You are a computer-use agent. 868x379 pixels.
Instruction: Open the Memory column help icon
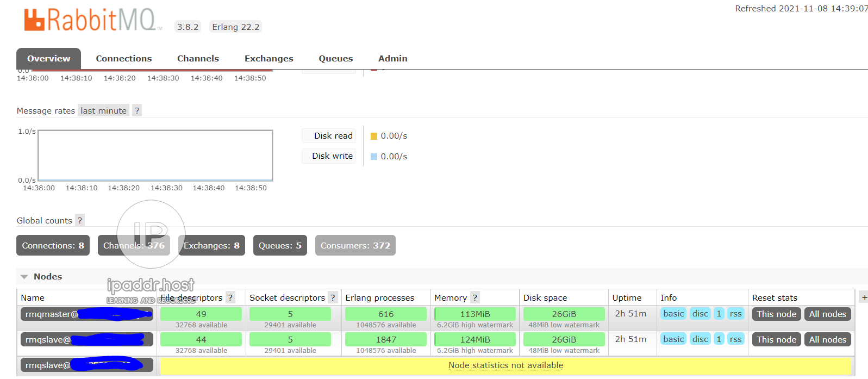475,297
